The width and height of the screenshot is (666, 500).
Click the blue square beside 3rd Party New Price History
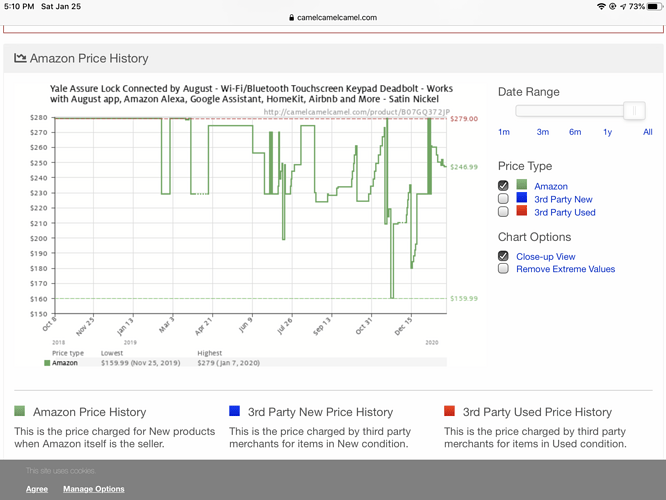tap(234, 411)
